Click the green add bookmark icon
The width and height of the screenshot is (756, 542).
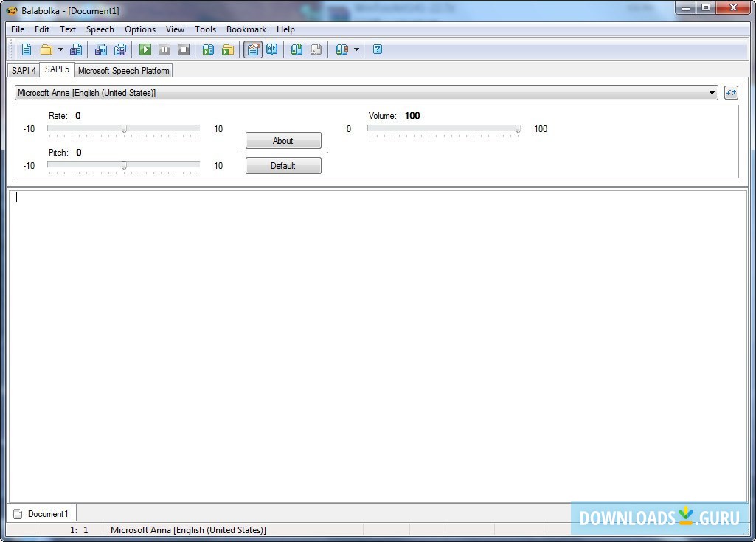(x=296, y=49)
